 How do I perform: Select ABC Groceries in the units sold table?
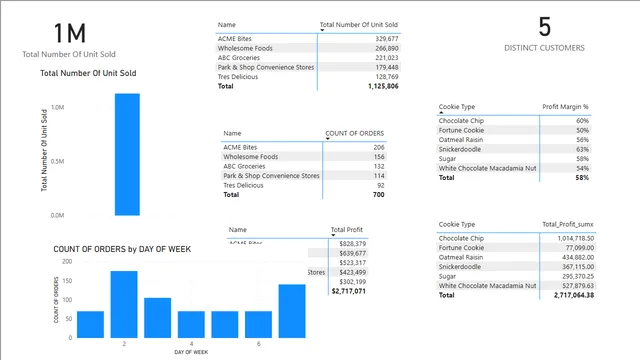(238, 58)
